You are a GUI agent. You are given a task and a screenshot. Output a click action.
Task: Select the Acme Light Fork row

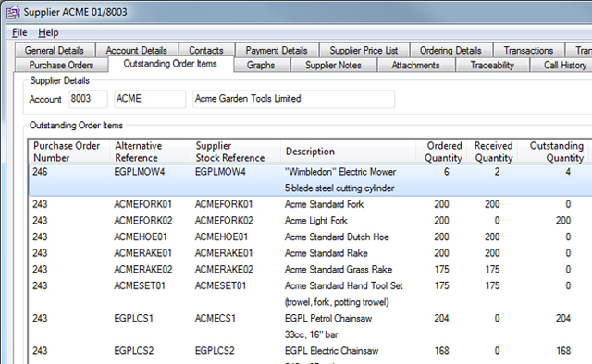tap(311, 221)
